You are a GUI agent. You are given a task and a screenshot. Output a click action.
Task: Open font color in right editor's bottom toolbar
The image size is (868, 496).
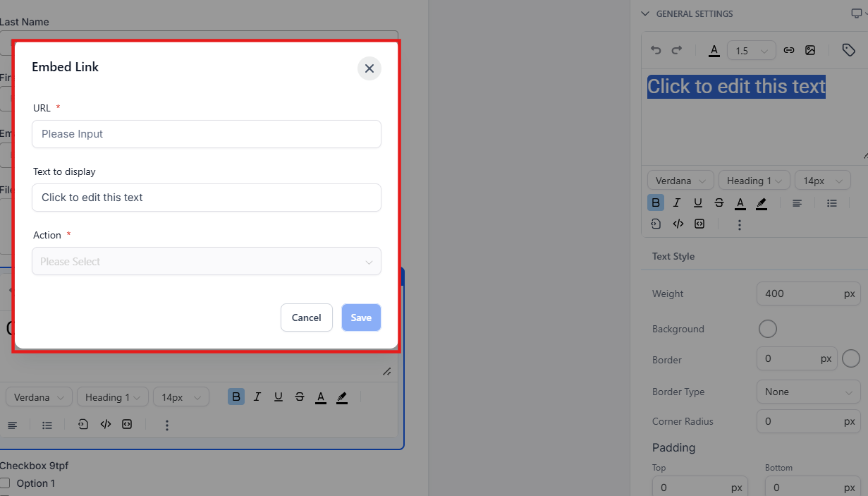point(740,203)
